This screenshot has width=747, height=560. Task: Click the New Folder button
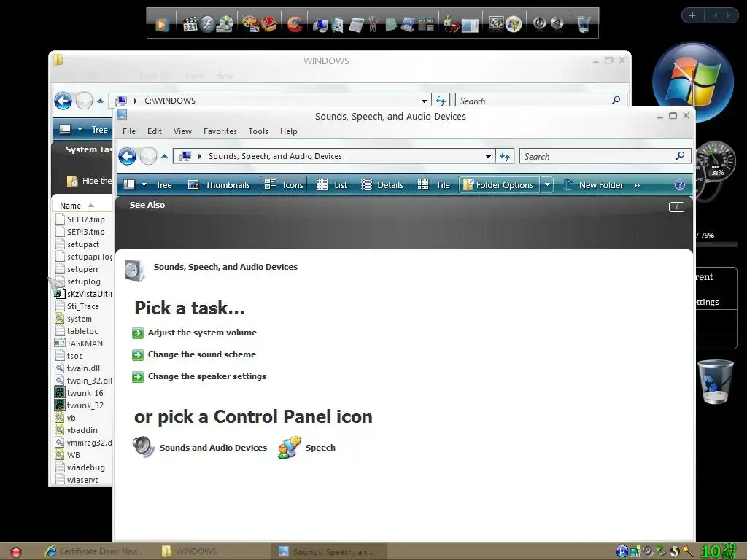(594, 184)
